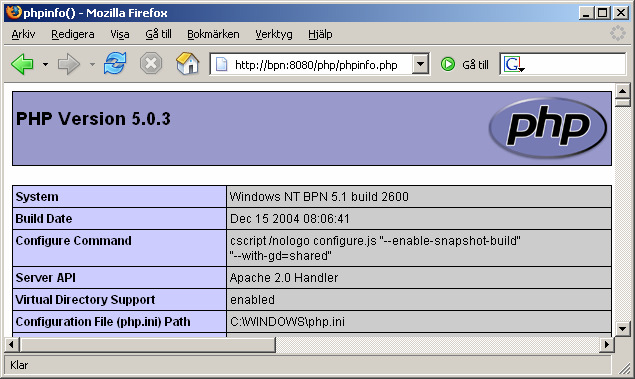The width and height of the screenshot is (635, 379).
Task: Open the Arkiv menu
Action: coord(23,34)
